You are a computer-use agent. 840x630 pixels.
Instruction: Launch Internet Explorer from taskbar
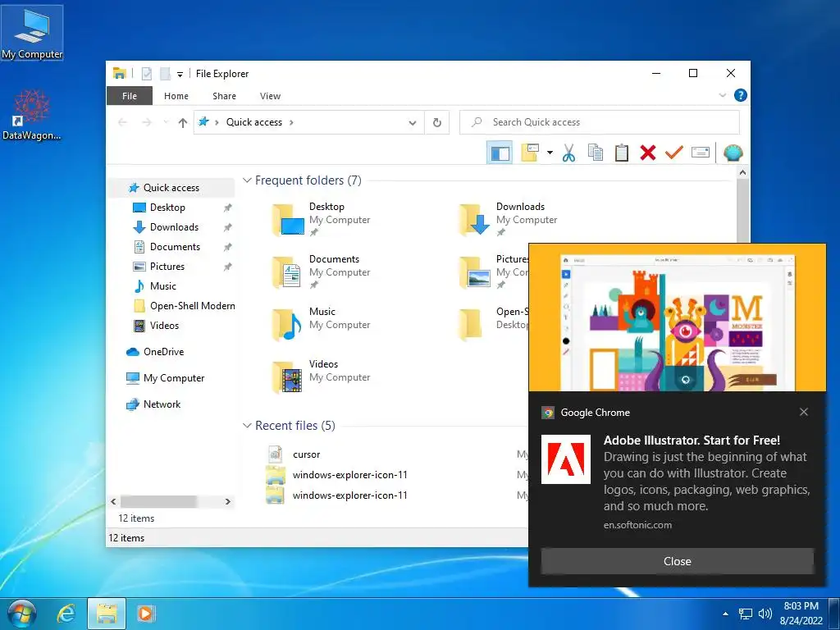coord(66,614)
